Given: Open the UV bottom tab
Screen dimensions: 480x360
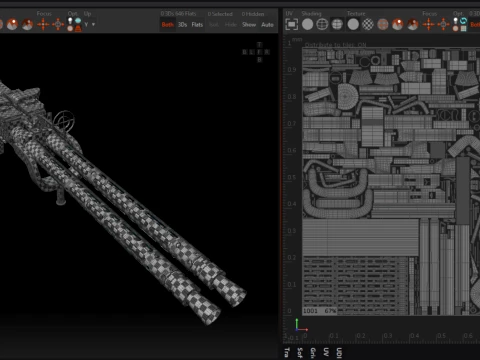Looking at the screenshot, I should 326,352.
